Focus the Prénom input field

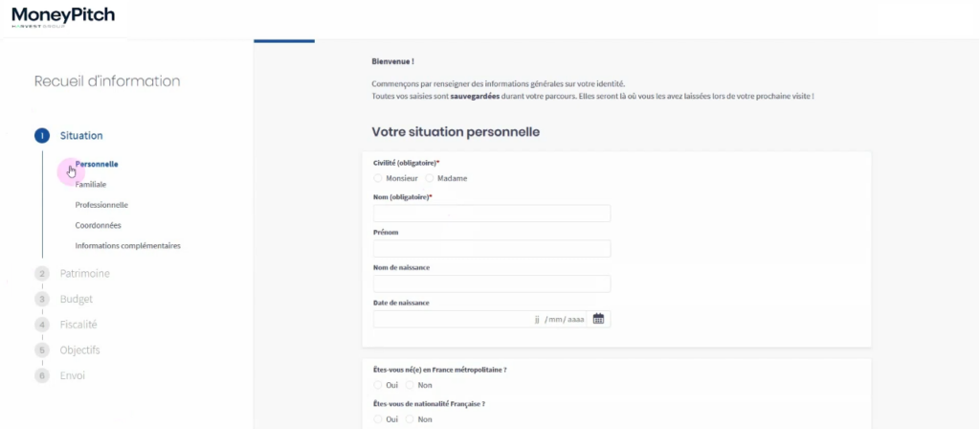[491, 249]
